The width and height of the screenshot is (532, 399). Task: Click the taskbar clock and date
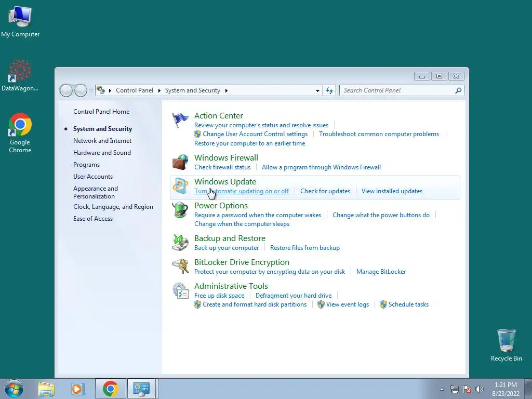pyautogui.click(x=506, y=389)
